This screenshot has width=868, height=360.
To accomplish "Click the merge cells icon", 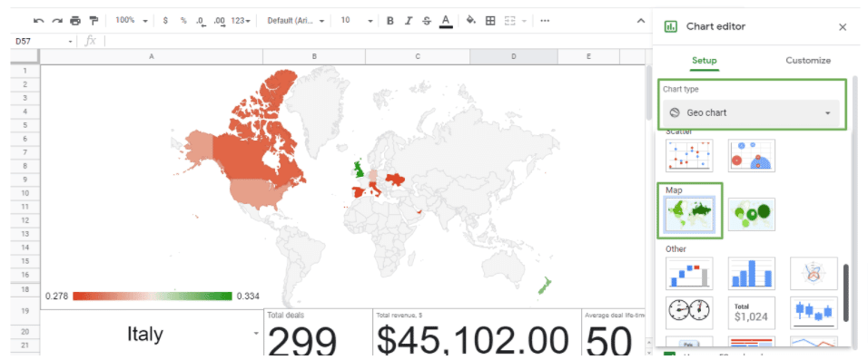I will pos(510,21).
